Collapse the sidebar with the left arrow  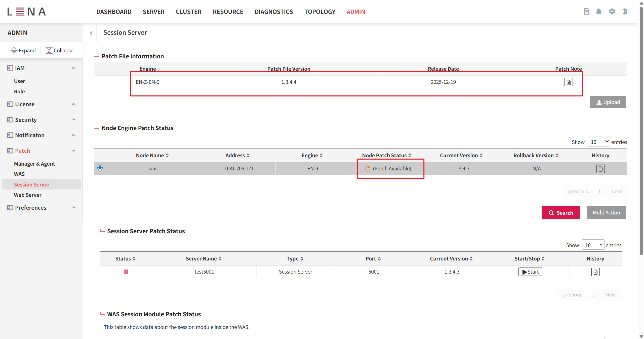click(91, 33)
